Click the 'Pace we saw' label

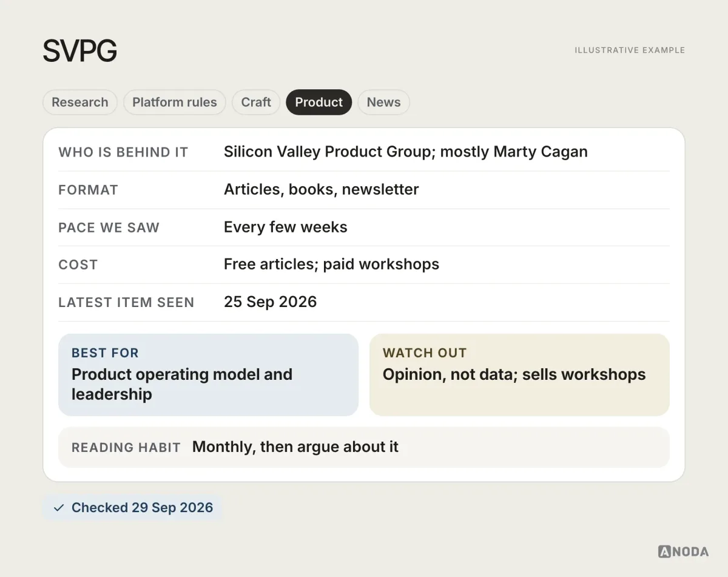[109, 228]
